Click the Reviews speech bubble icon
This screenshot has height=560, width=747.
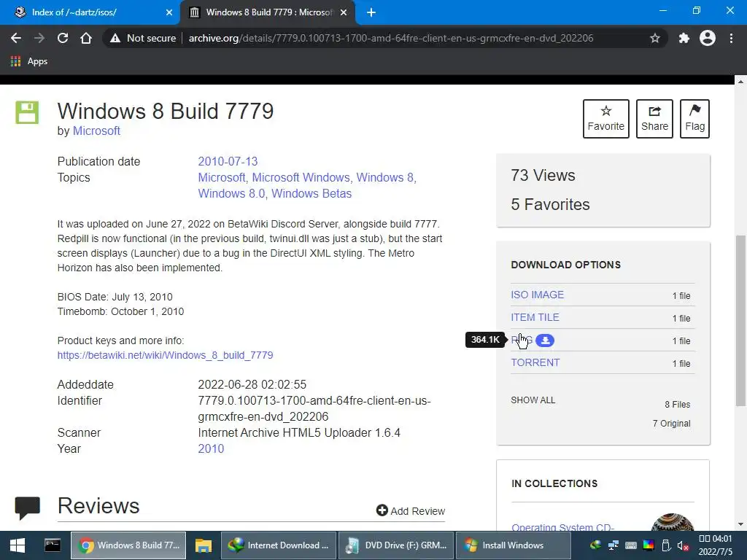pos(27,507)
